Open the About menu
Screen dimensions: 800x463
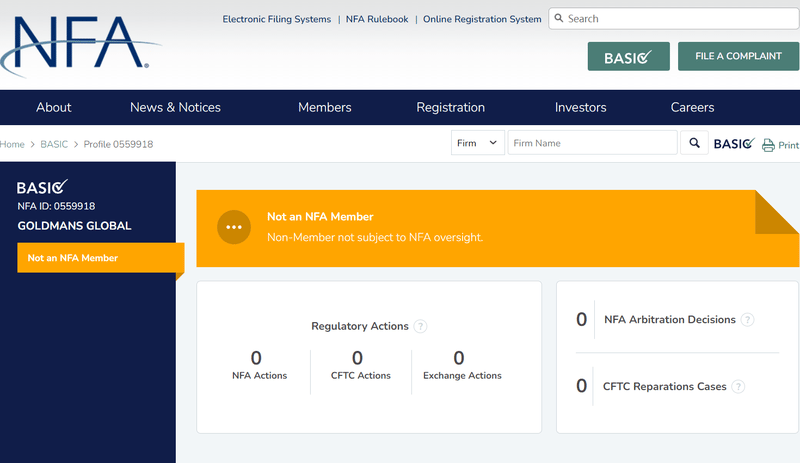tap(54, 107)
